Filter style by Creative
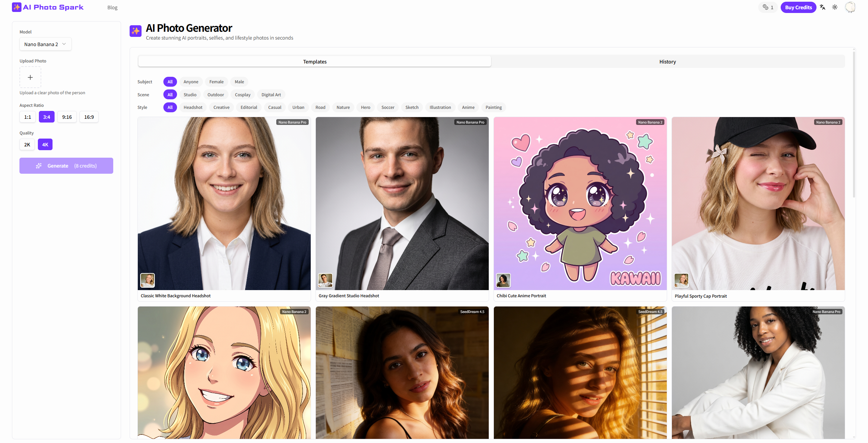Image resolution: width=868 pixels, height=443 pixels. tap(222, 108)
